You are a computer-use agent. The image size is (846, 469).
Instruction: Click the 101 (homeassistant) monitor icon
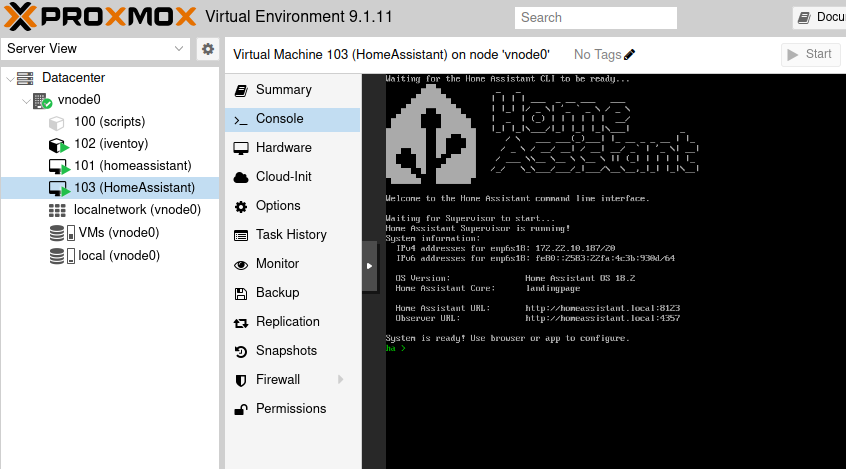coord(59,167)
